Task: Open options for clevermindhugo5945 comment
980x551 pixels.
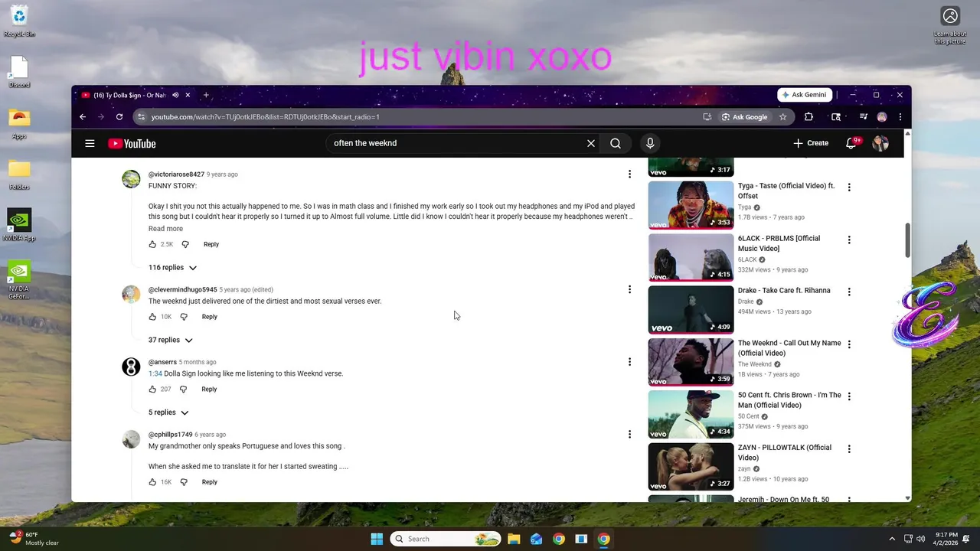Action: pos(629,289)
